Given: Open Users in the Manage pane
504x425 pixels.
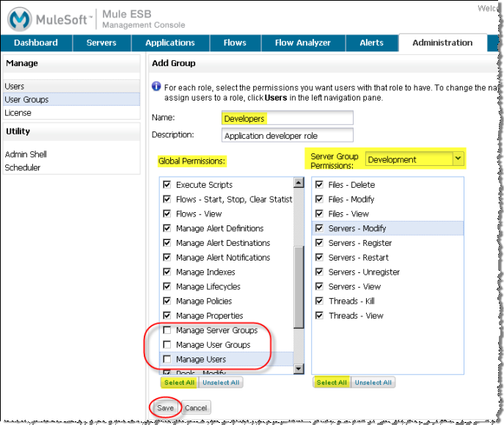Looking at the screenshot, I should 15,87.
